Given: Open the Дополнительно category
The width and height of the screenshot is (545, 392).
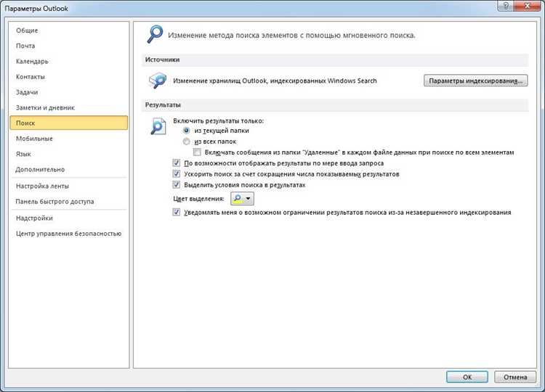Looking at the screenshot, I should [69, 169].
